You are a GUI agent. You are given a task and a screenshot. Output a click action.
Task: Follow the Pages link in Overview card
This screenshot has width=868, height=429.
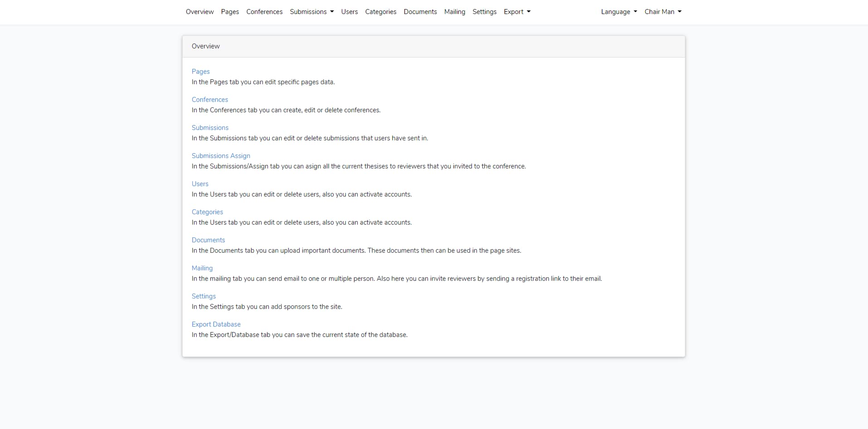click(201, 72)
